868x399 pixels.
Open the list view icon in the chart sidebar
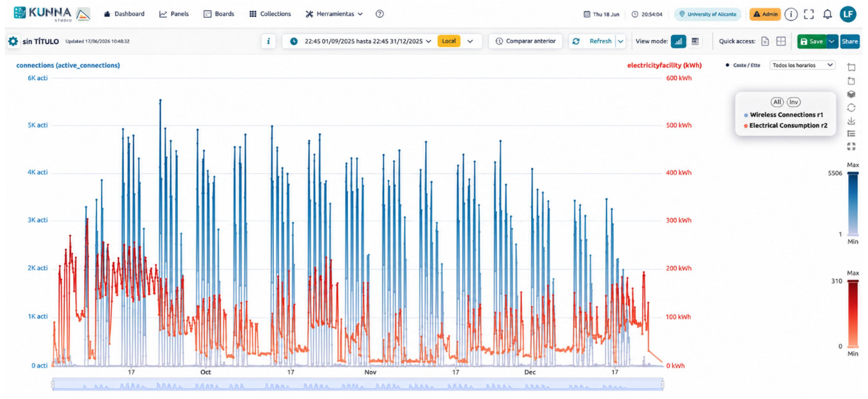851,134
